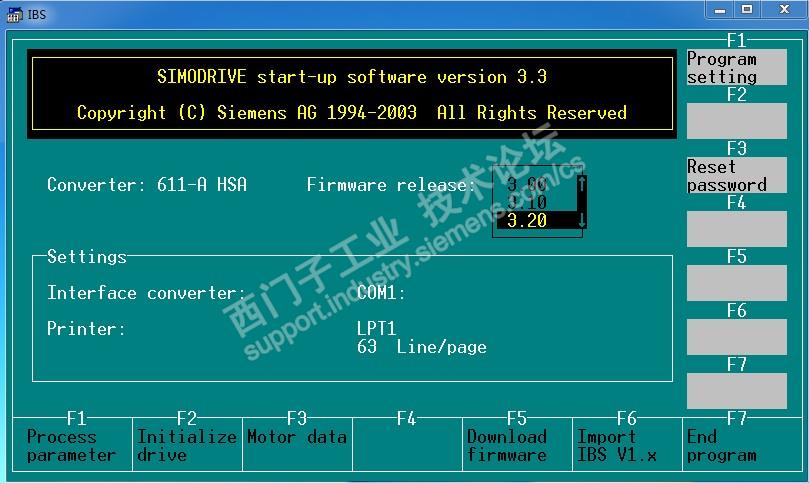Click the firmware list up arrow
The image size is (809, 483).
582,184
